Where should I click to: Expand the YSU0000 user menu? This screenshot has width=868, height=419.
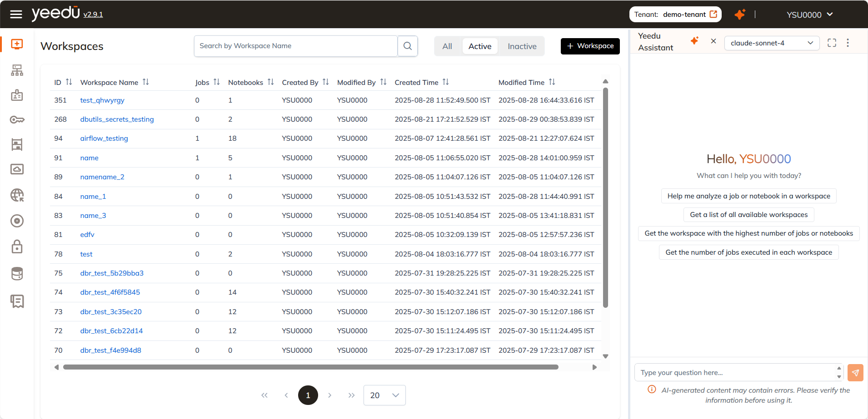coord(809,15)
